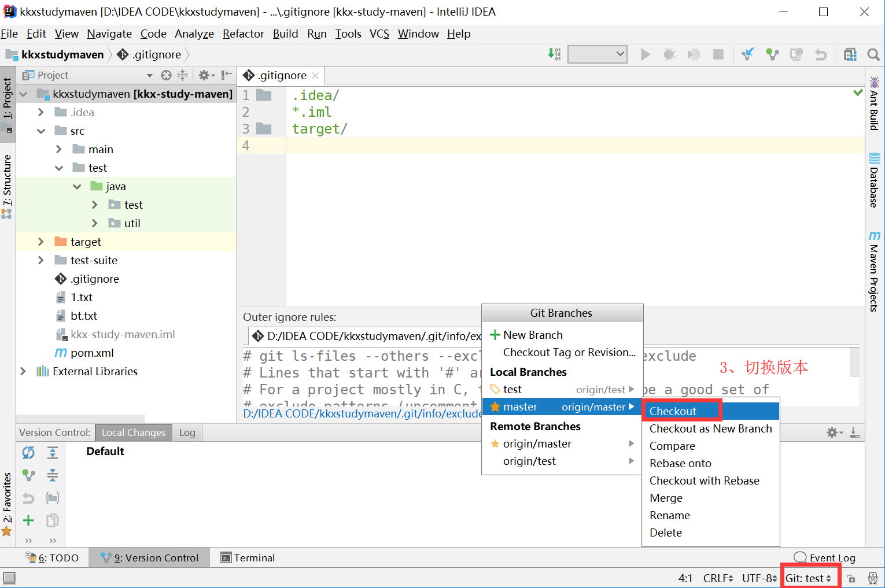The height and width of the screenshot is (588, 885).
Task: Open the Project view dropdown
Action: (x=150, y=75)
